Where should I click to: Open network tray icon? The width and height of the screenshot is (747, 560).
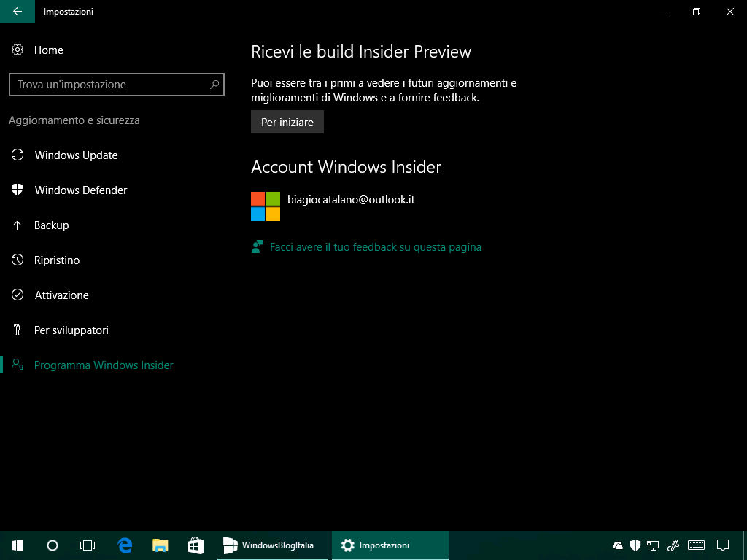tap(653, 545)
